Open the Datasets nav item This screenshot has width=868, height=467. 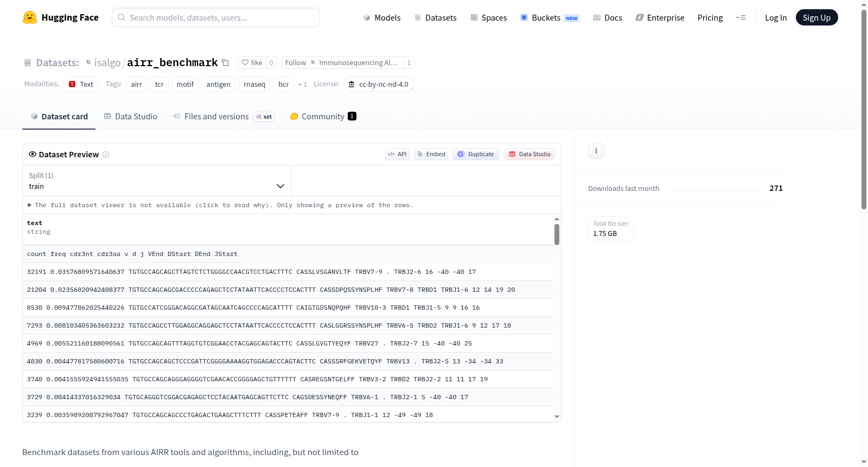point(436,17)
